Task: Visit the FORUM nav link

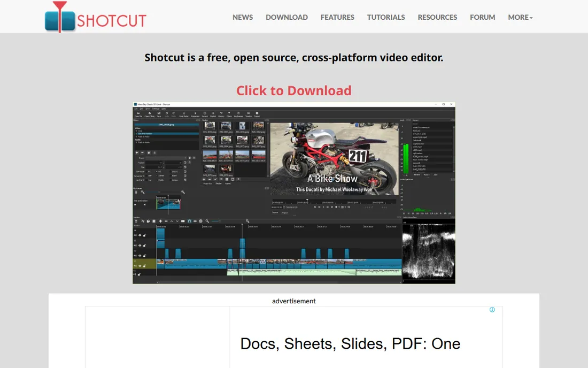Action: tap(482, 17)
